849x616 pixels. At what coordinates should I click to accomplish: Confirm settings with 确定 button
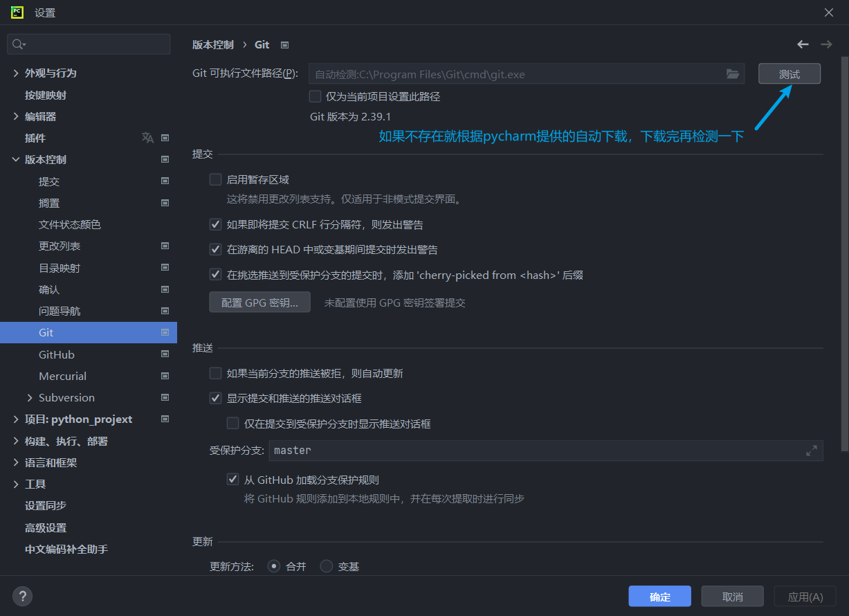(x=660, y=597)
